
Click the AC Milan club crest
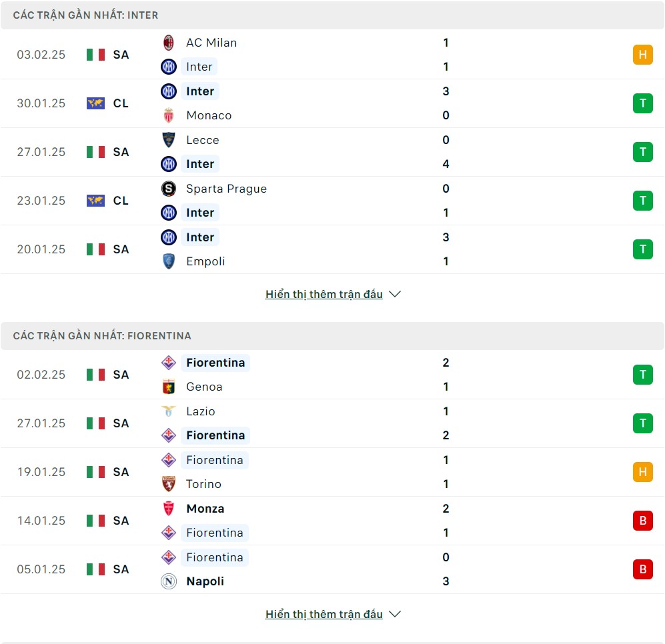(168, 43)
